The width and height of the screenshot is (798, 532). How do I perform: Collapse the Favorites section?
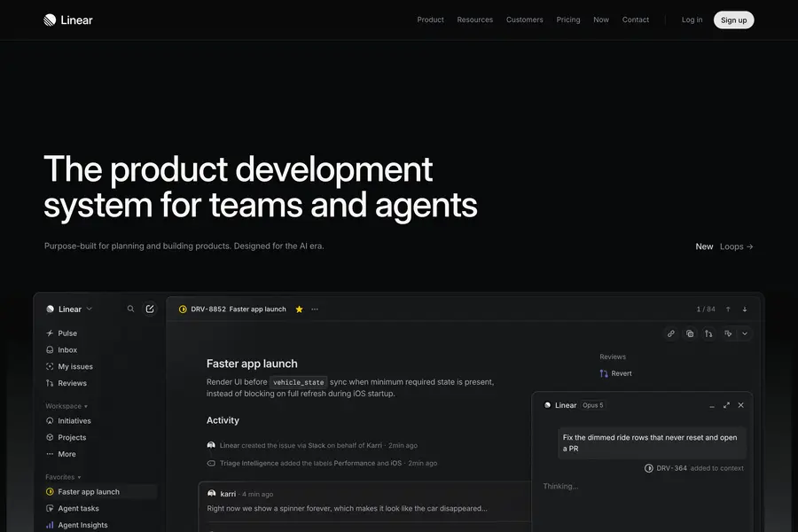[63, 477]
